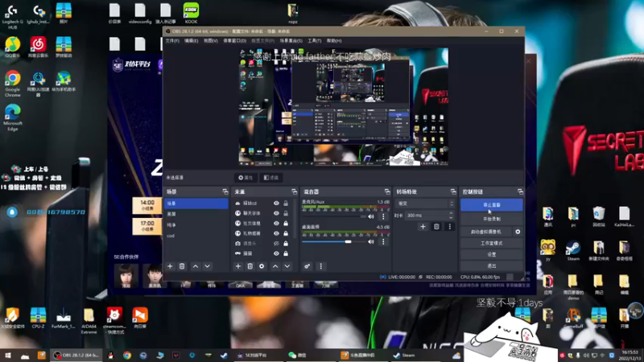
Task: Undock the 控制按钮 controls panel
Action: click(520, 191)
